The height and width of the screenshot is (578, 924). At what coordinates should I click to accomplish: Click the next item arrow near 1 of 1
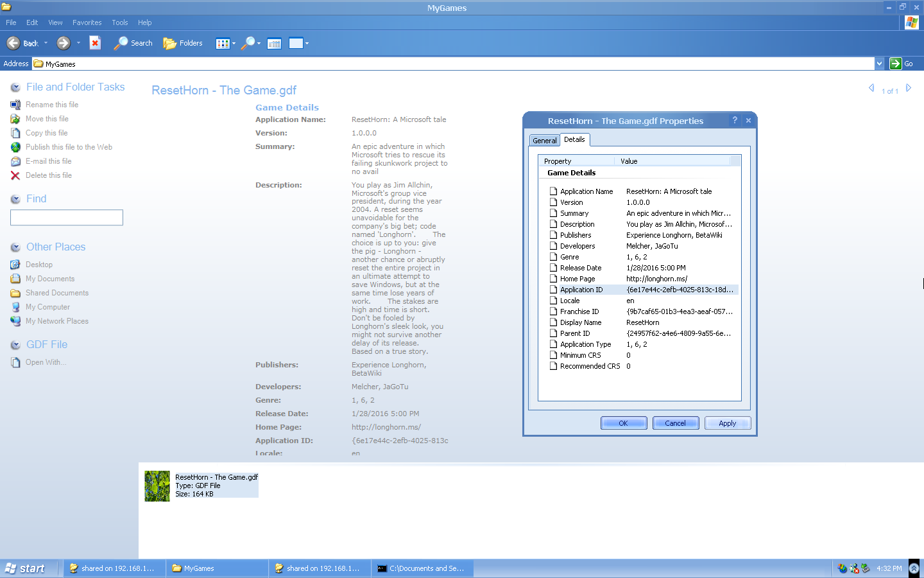click(909, 88)
